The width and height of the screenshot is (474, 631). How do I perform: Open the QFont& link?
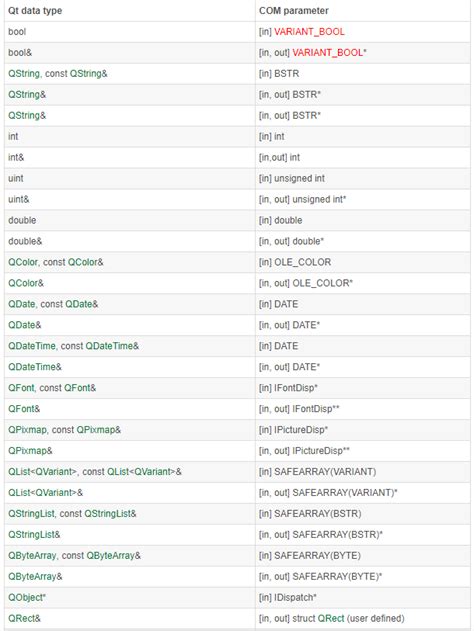[24, 409]
